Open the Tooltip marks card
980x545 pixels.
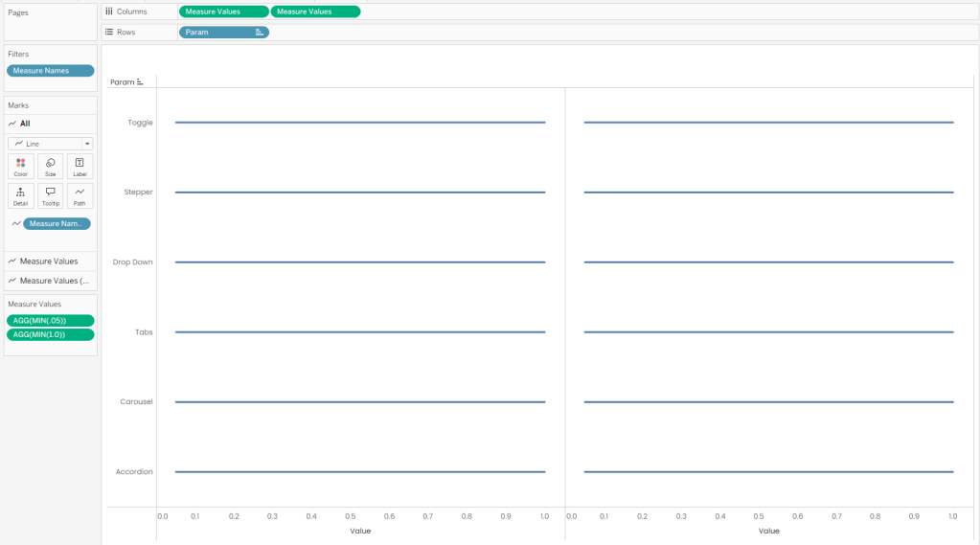click(x=50, y=195)
